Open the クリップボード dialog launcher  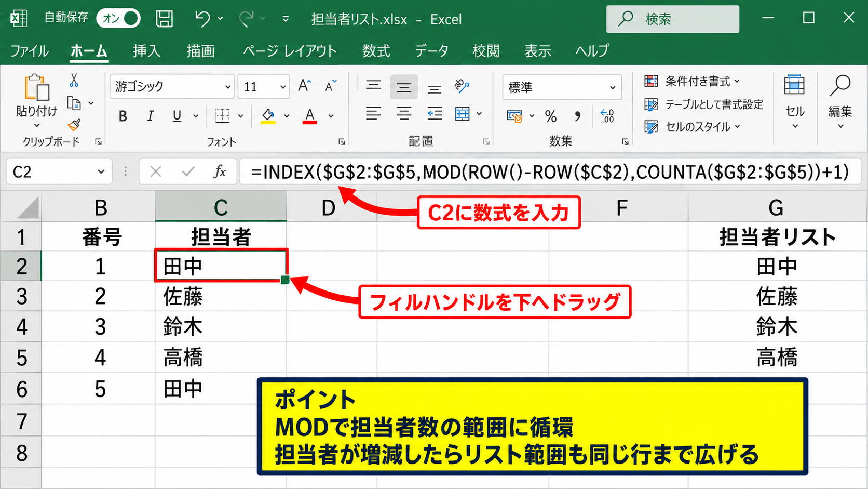click(x=98, y=141)
